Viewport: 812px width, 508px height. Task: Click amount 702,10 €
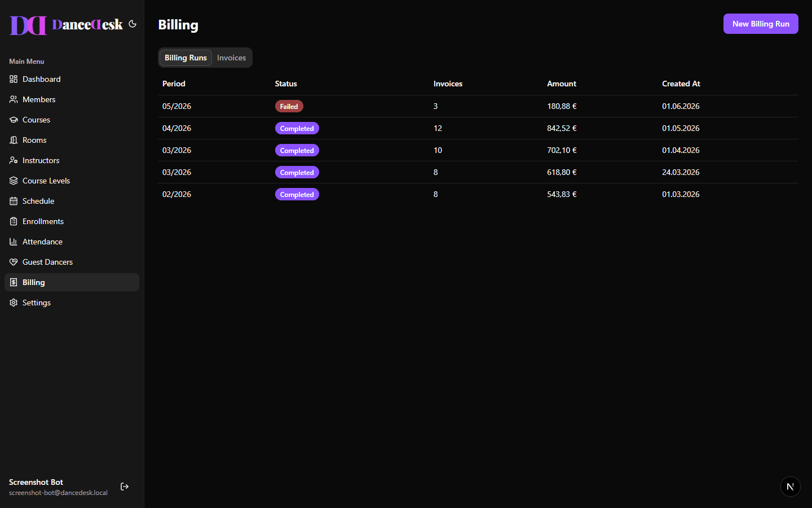(x=562, y=150)
